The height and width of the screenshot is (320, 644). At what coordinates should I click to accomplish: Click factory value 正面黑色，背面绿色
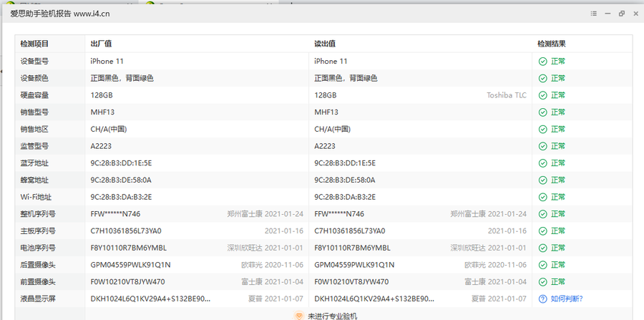pyautogui.click(x=122, y=78)
